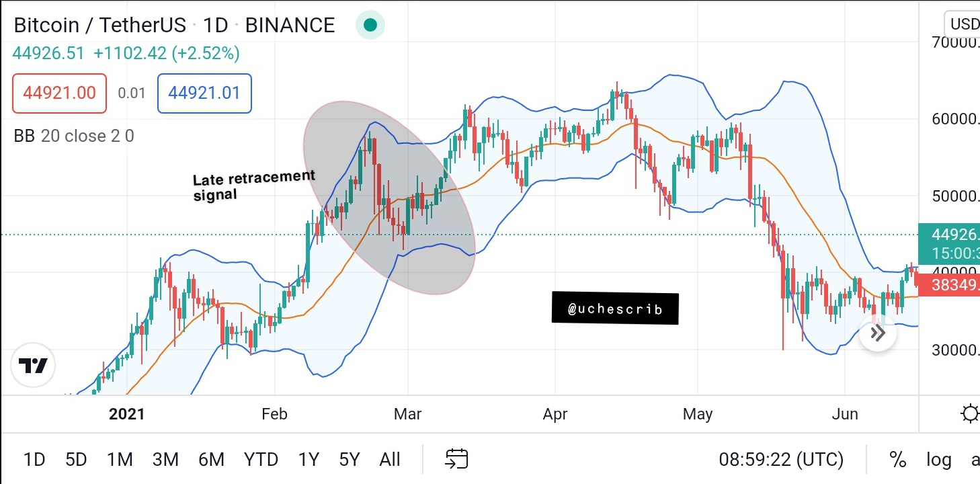Select the YTD time range

(x=261, y=460)
